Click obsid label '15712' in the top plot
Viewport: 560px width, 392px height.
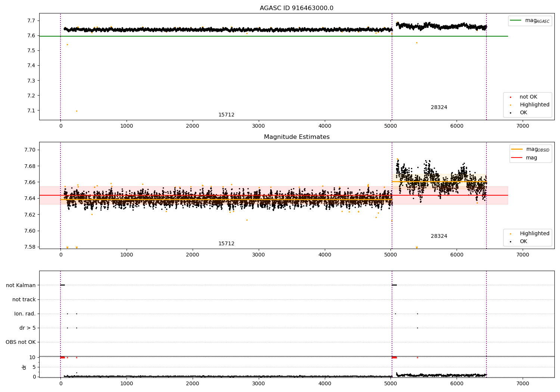(226, 115)
